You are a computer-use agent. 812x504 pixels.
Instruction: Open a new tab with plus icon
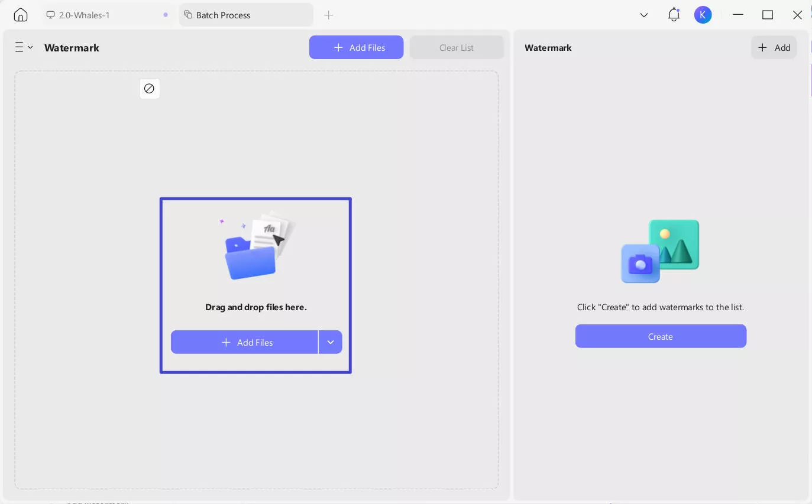329,15
